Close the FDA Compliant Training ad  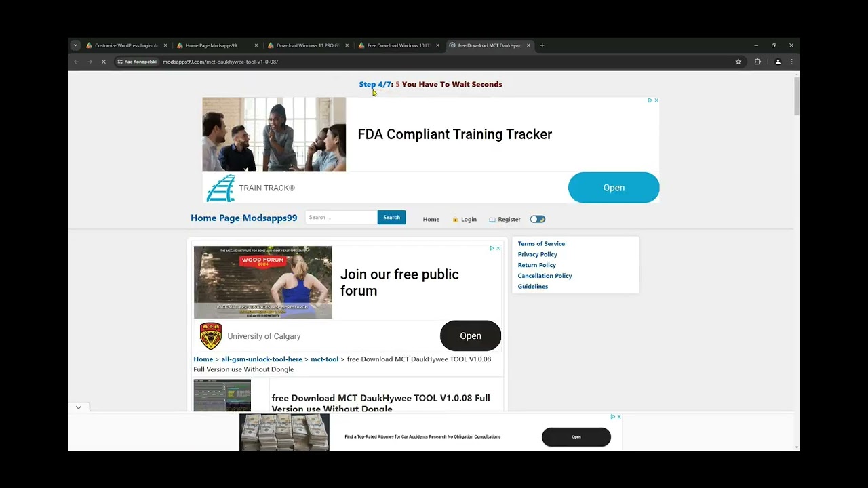coord(656,100)
